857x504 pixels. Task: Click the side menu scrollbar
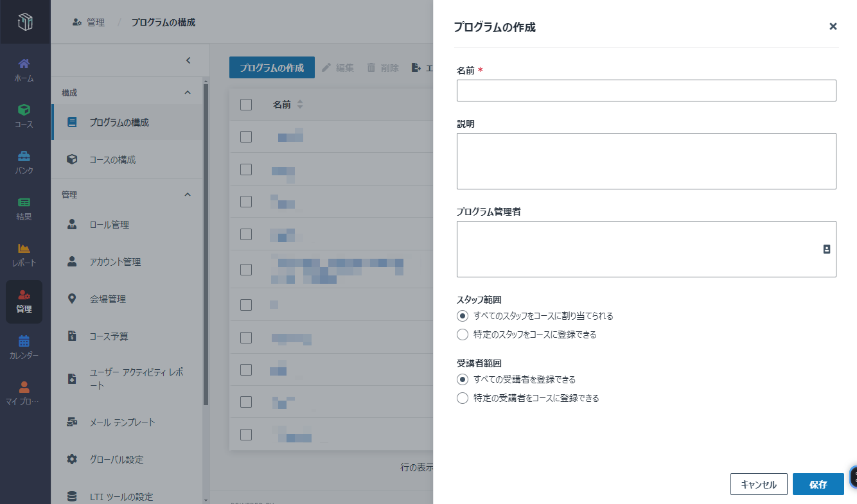pyautogui.click(x=206, y=244)
